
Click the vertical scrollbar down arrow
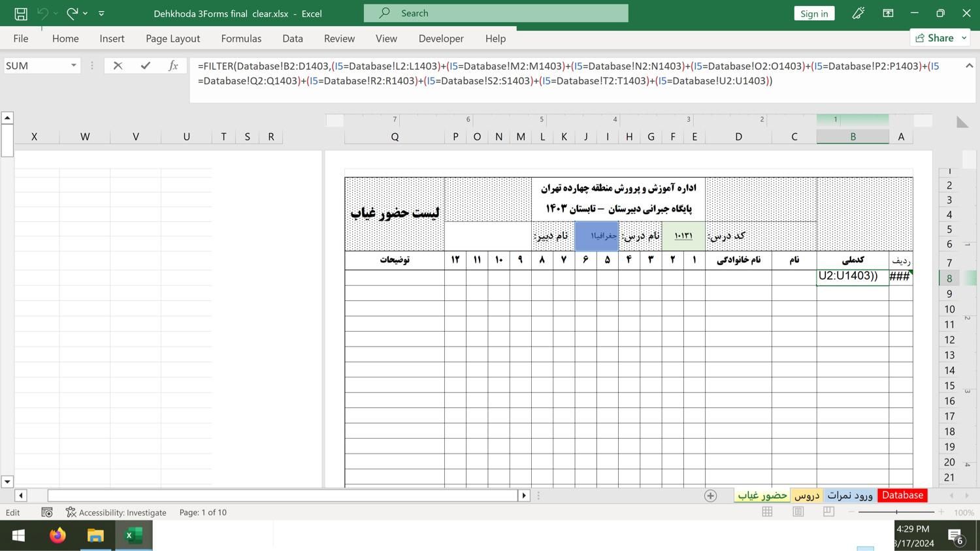[x=7, y=482]
